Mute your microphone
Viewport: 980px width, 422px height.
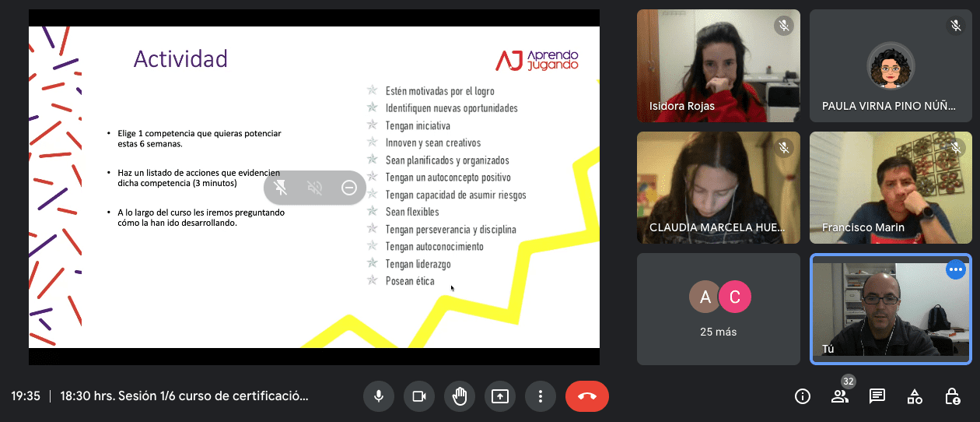379,396
